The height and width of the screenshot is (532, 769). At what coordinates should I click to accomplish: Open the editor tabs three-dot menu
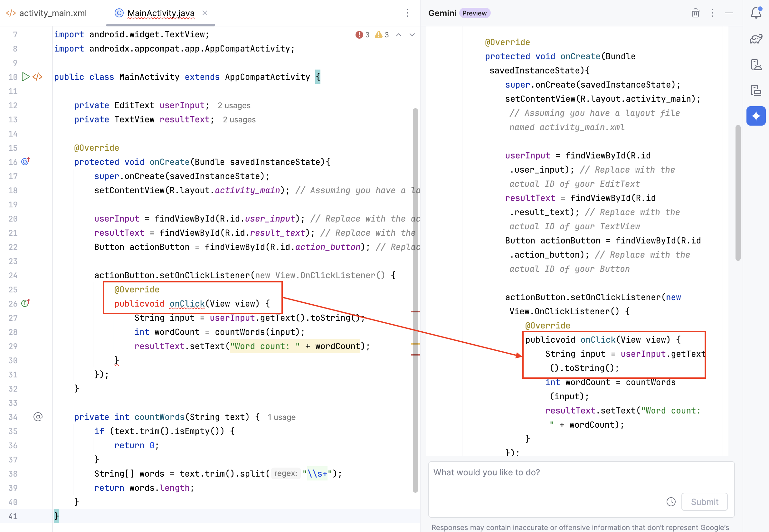coord(407,13)
